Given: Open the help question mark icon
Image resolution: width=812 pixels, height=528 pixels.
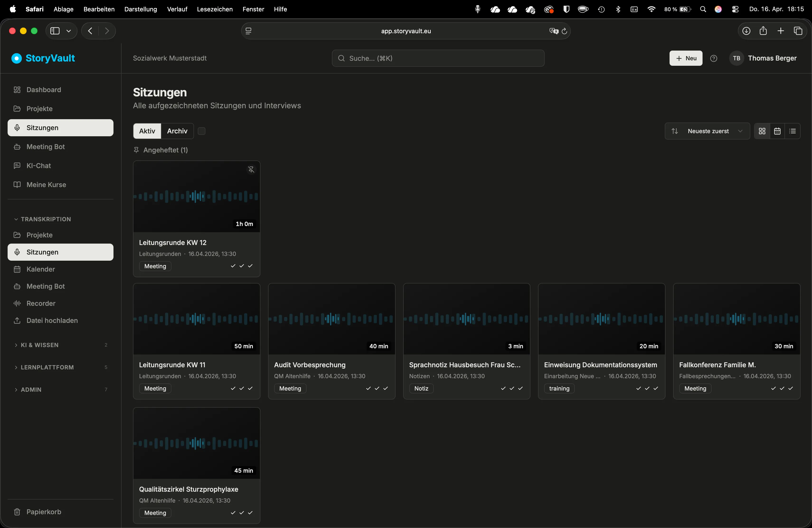Looking at the screenshot, I should point(713,58).
